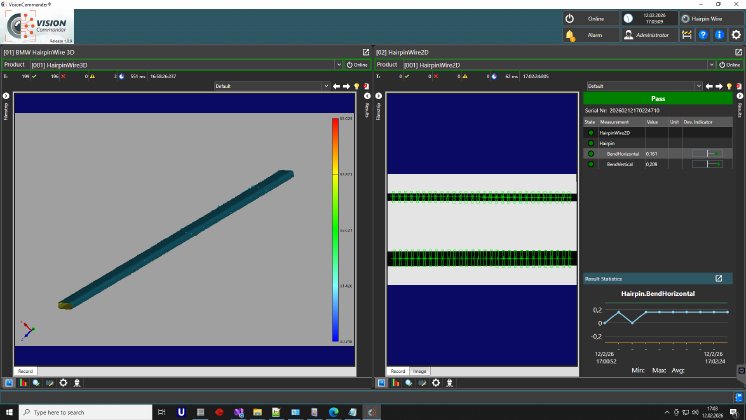The width and height of the screenshot is (746, 420).
Task: Open settings gear in the 3D panel bottom toolbar
Action: coord(63,382)
